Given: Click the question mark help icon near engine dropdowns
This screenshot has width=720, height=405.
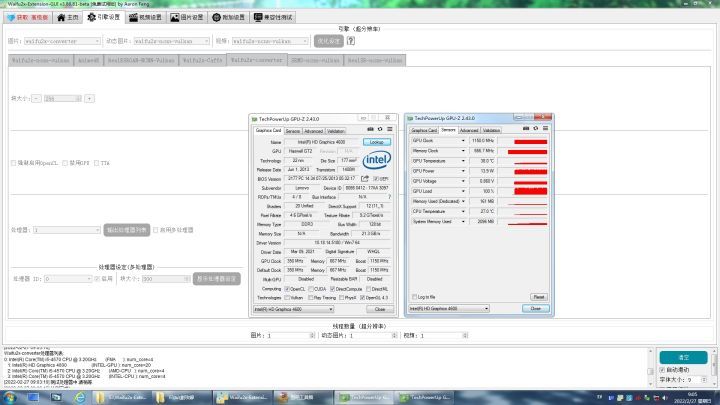Looking at the screenshot, I should click(351, 41).
